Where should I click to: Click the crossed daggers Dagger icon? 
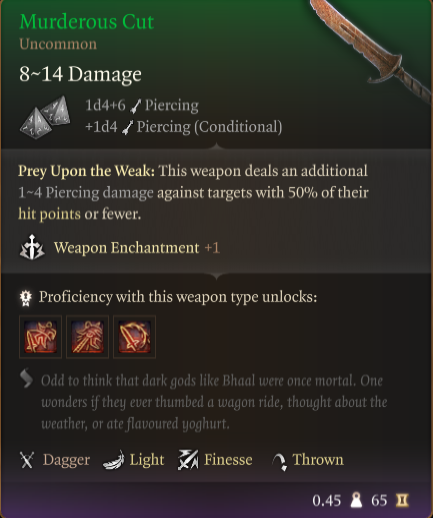[27, 460]
